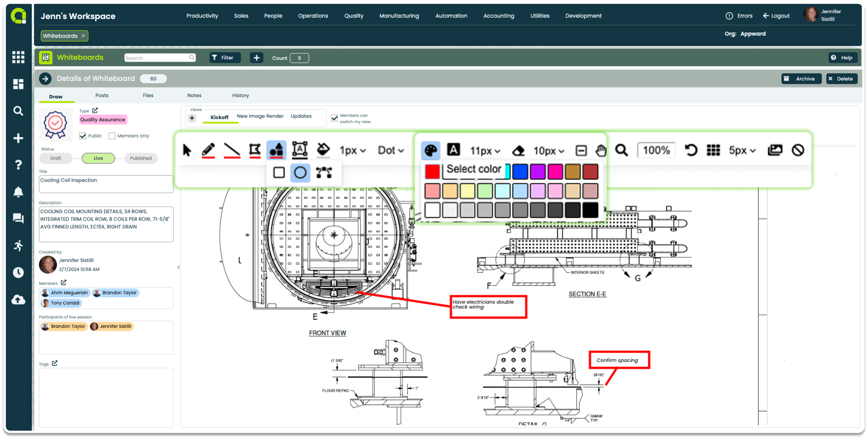Add a new view with plus button

tap(192, 118)
